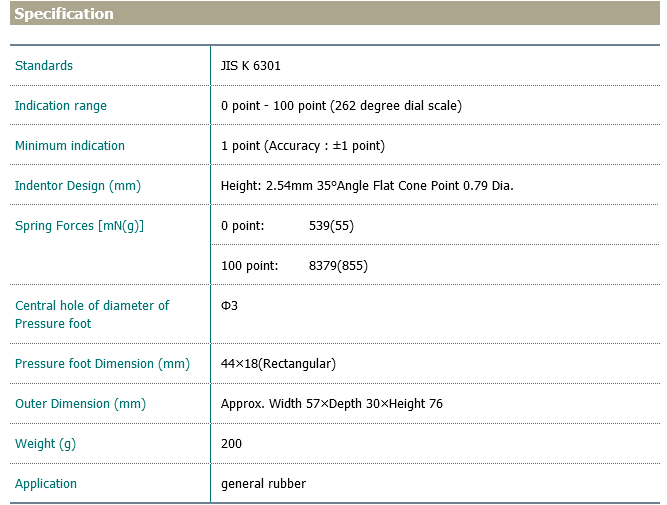Select the Minimum indication label
Image resolution: width=667 pixels, height=505 pixels.
pos(70,146)
